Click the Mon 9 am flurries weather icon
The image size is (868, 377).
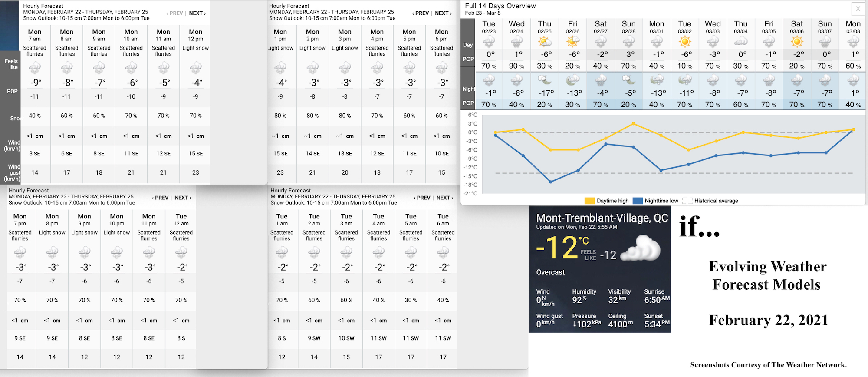[99, 68]
